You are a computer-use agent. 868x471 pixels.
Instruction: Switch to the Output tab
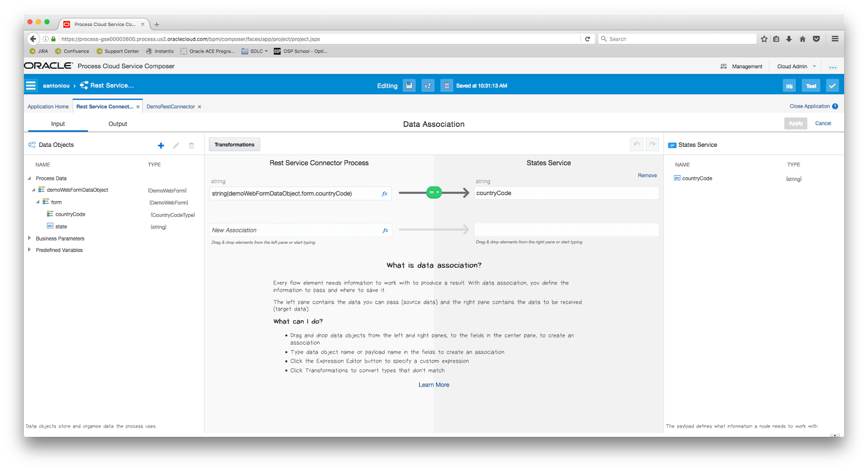(118, 124)
